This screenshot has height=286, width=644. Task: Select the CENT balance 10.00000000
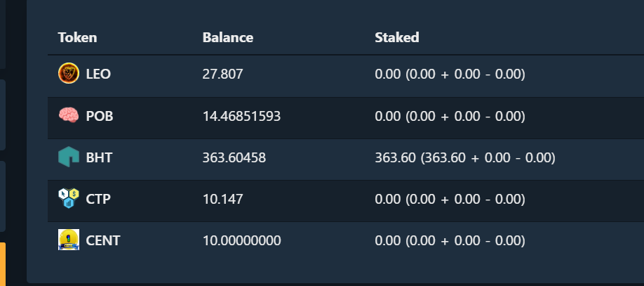(241, 241)
